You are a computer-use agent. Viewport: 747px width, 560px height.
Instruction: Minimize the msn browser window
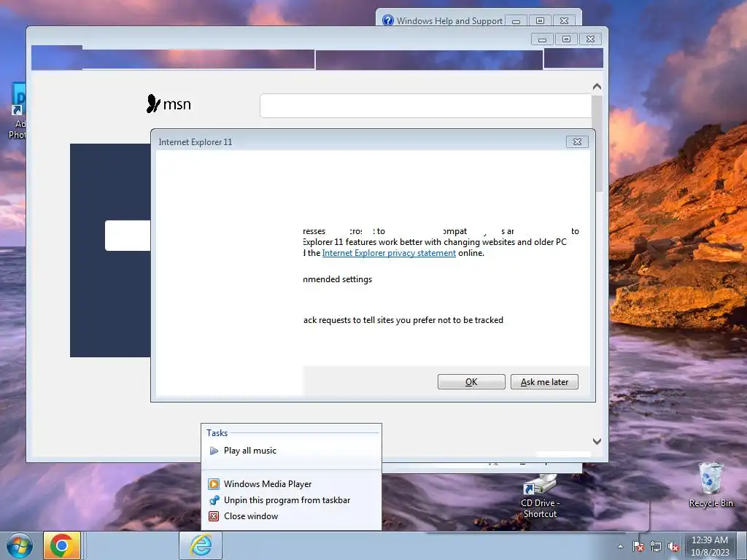click(542, 39)
